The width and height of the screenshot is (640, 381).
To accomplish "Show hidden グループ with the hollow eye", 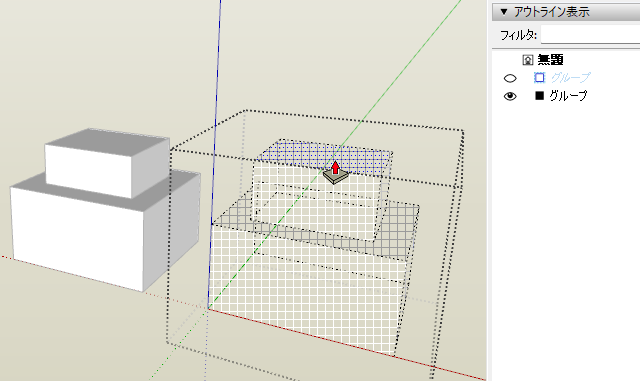I will coord(510,78).
